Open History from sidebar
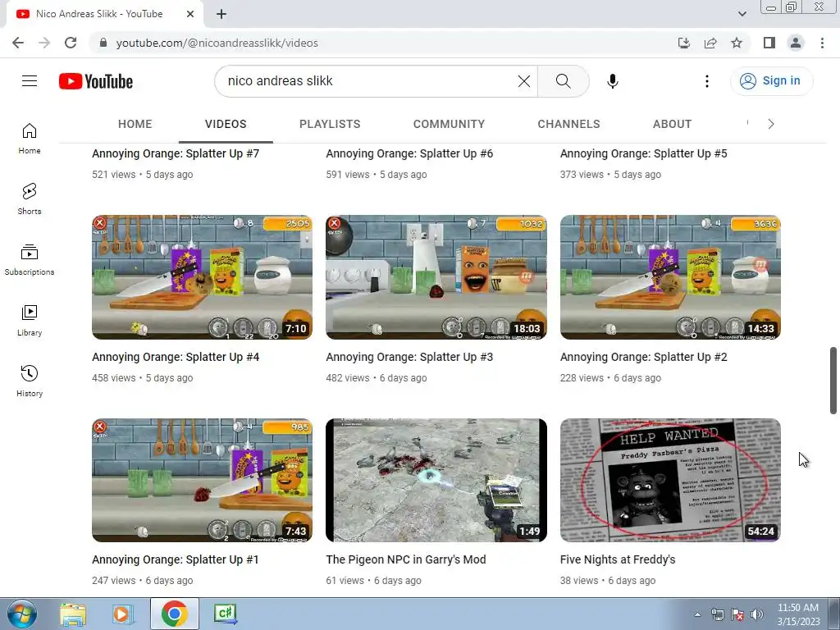This screenshot has height=630, width=840. coord(30,381)
